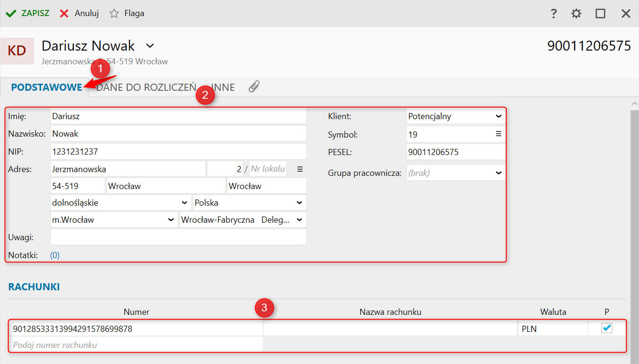Click the 'Podaj numer rachunku' field
This screenshot has height=364, width=639.
point(136,345)
